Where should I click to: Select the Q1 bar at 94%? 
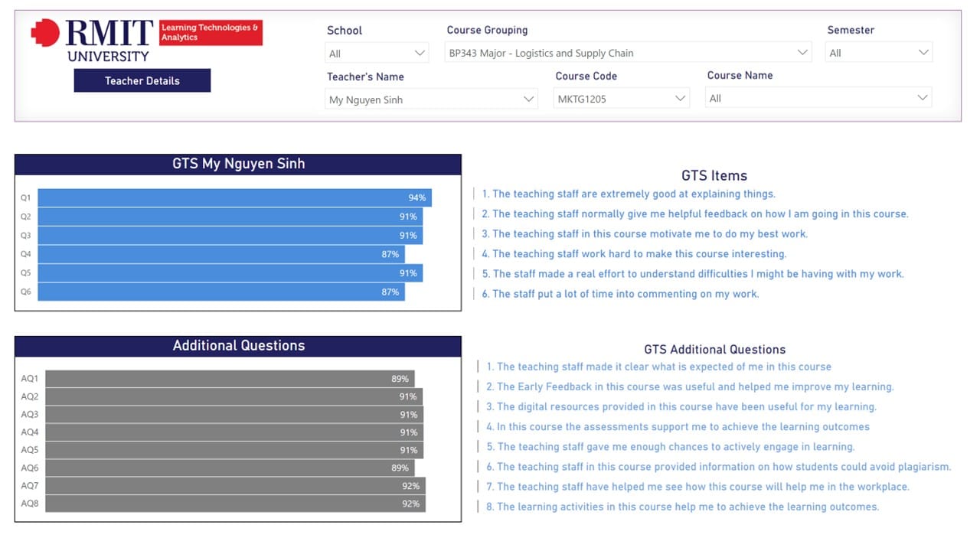pyautogui.click(x=234, y=197)
